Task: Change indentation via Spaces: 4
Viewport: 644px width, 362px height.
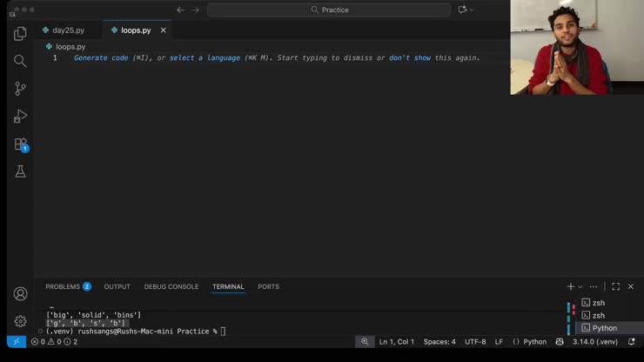Action: click(x=439, y=342)
